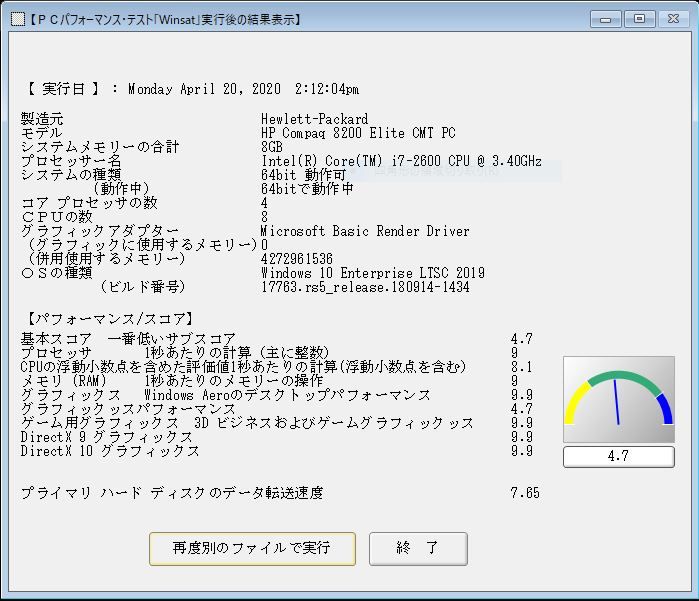The width and height of the screenshot is (699, 601).
Task: Click the 再度別のファイルで実行 button
Action: pos(250,548)
